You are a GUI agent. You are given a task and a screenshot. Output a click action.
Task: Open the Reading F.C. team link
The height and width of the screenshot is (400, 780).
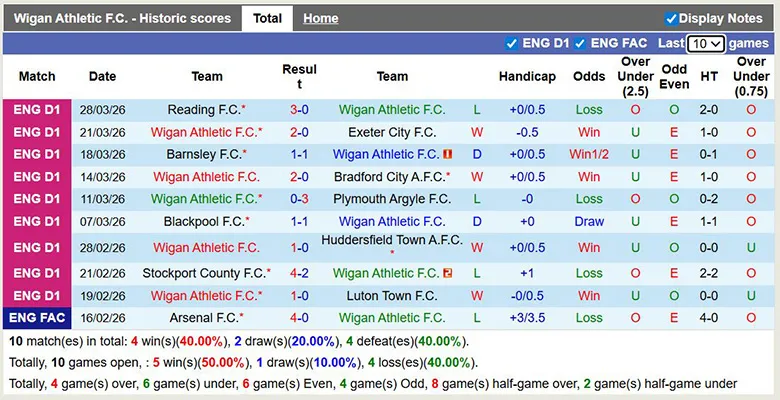pyautogui.click(x=204, y=110)
